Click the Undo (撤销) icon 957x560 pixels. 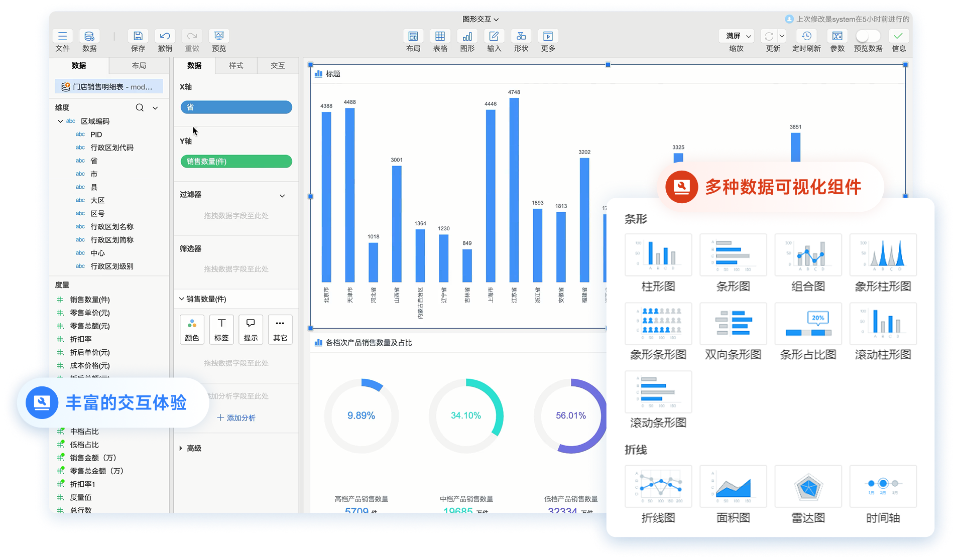click(165, 37)
